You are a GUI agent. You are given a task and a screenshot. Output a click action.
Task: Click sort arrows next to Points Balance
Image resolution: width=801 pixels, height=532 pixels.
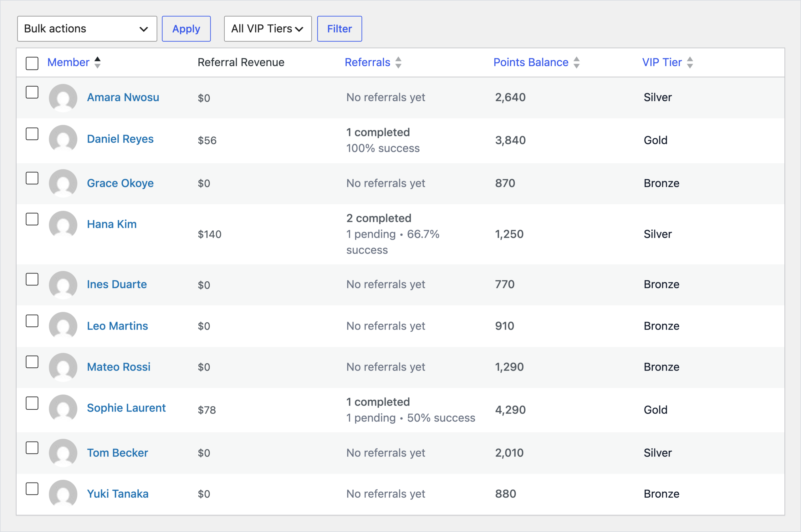[576, 62]
